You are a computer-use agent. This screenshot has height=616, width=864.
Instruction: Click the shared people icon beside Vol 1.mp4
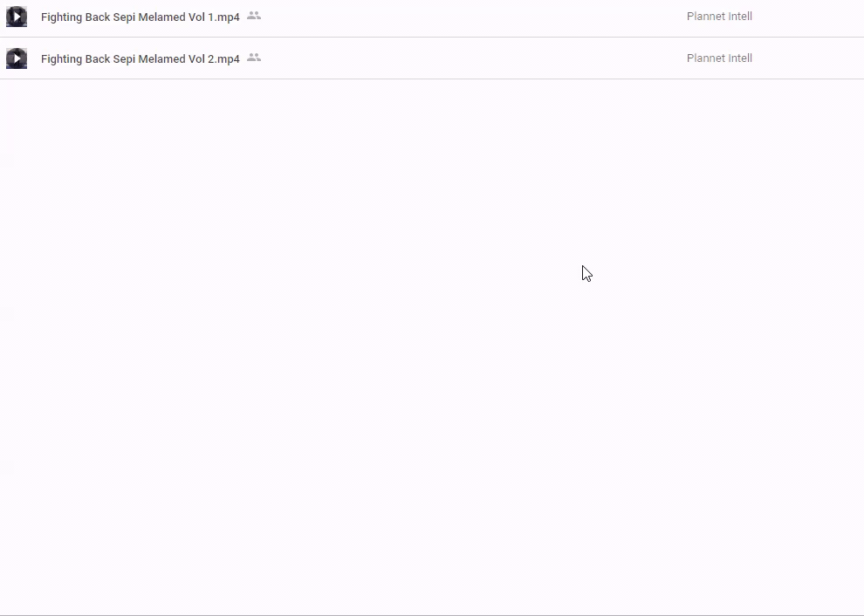pos(253,16)
